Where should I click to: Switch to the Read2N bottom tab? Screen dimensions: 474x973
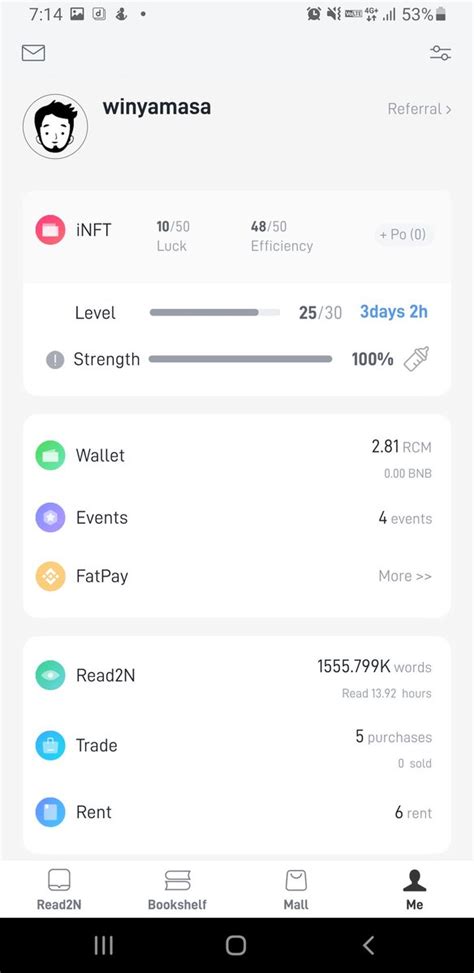59,889
